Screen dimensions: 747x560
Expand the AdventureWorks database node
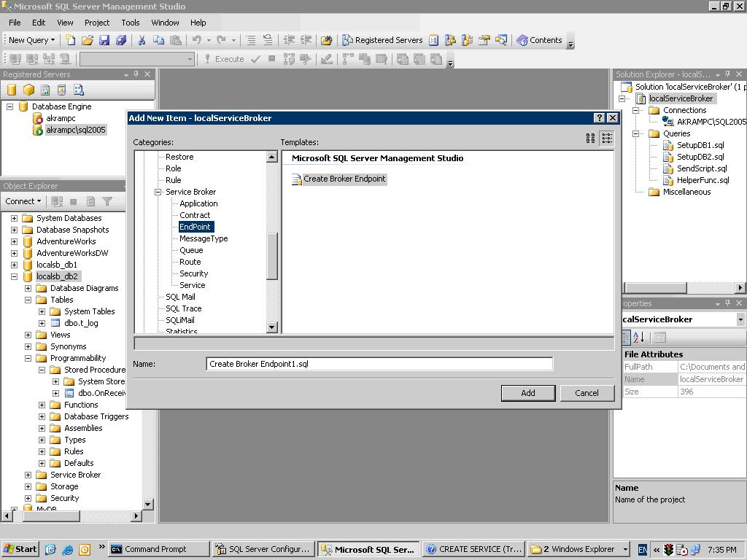point(15,241)
